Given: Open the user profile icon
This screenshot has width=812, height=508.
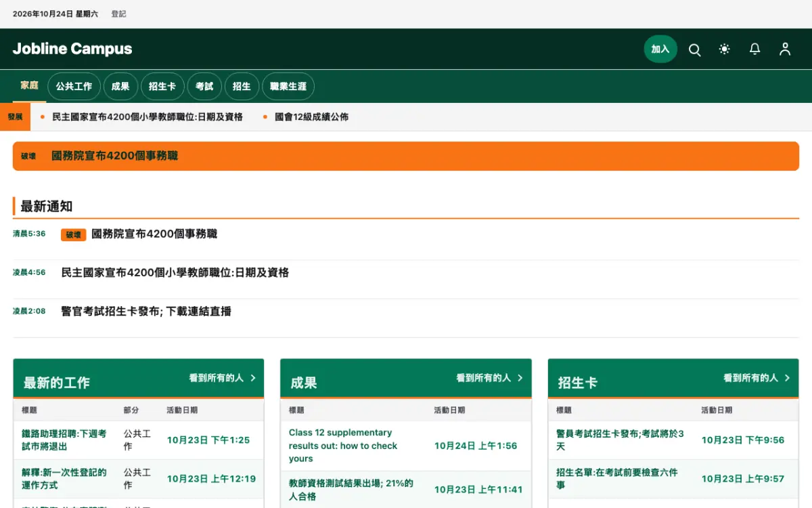Looking at the screenshot, I should (x=785, y=49).
